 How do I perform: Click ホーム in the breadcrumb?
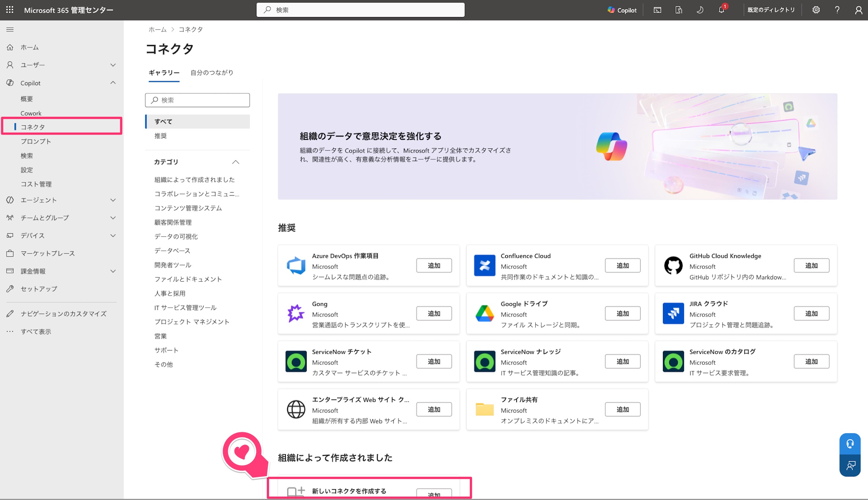(157, 29)
